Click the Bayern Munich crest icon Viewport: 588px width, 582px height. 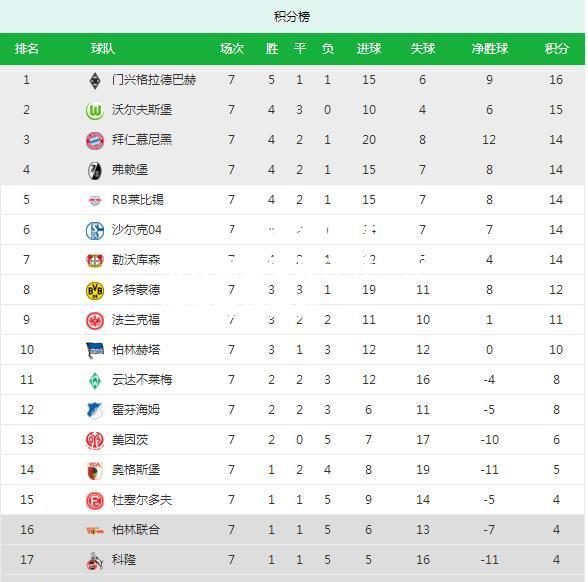[95, 140]
